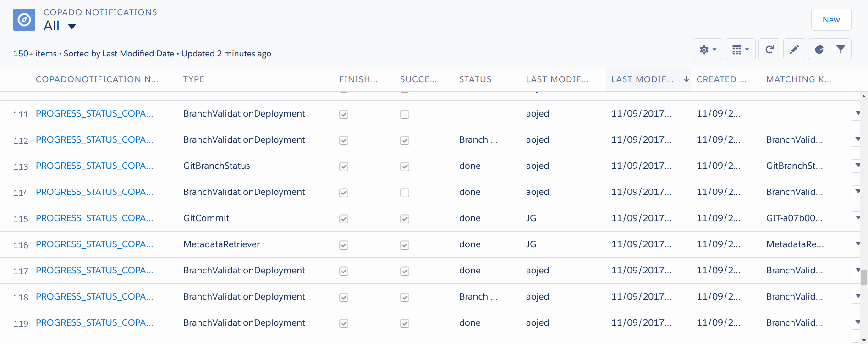Toggle Finished checkbox in row 111

click(344, 114)
